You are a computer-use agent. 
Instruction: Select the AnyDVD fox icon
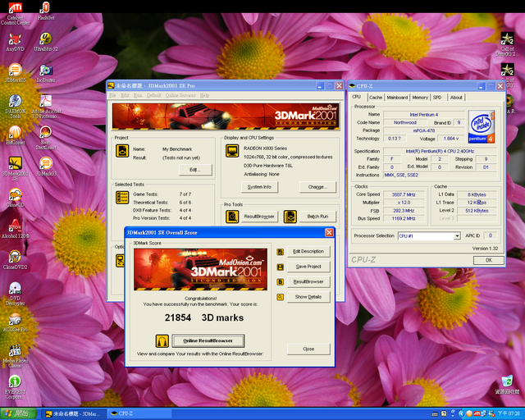[15, 42]
